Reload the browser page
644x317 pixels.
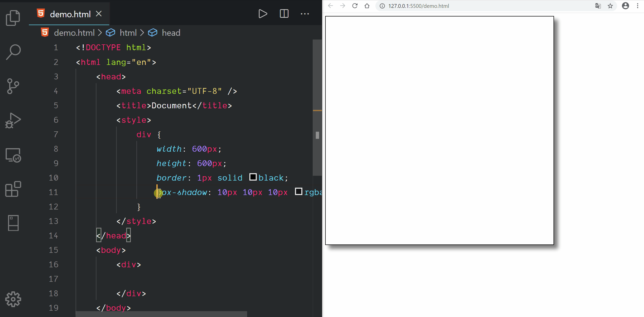(355, 6)
